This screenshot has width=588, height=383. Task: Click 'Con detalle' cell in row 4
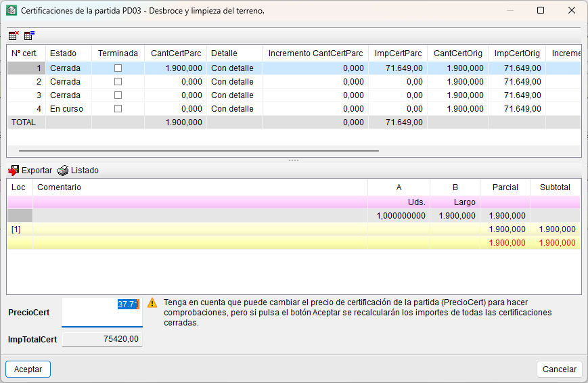[x=234, y=109]
